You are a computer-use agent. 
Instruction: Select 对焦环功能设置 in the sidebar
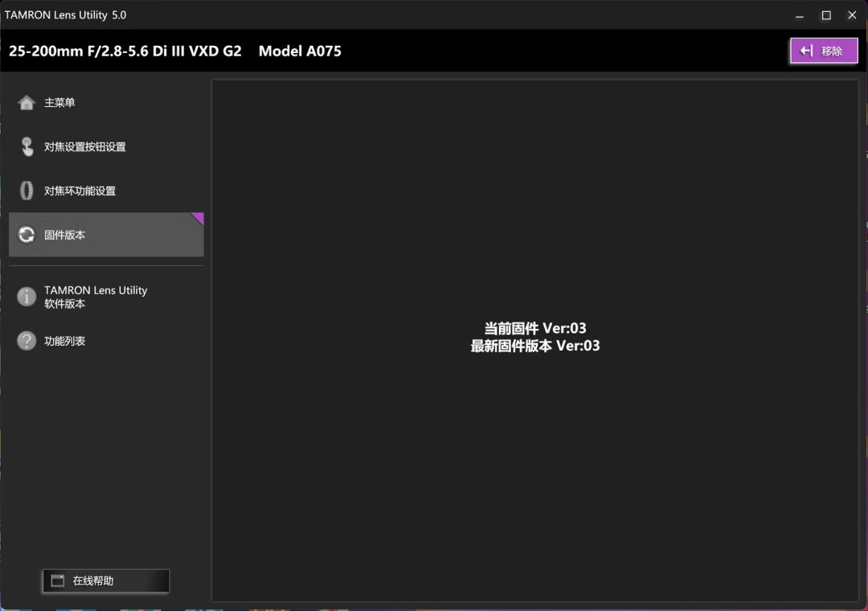click(x=106, y=191)
